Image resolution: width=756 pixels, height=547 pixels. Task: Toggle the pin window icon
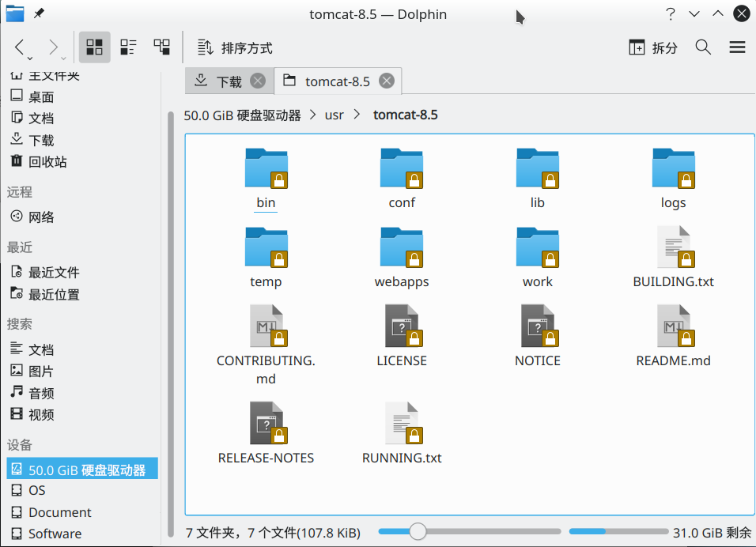pos(39,13)
